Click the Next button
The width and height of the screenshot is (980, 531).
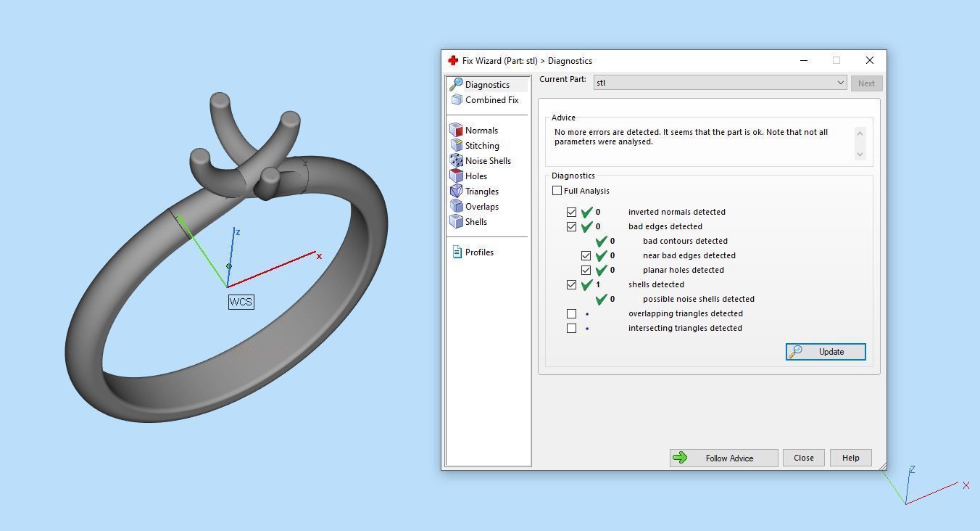click(866, 83)
